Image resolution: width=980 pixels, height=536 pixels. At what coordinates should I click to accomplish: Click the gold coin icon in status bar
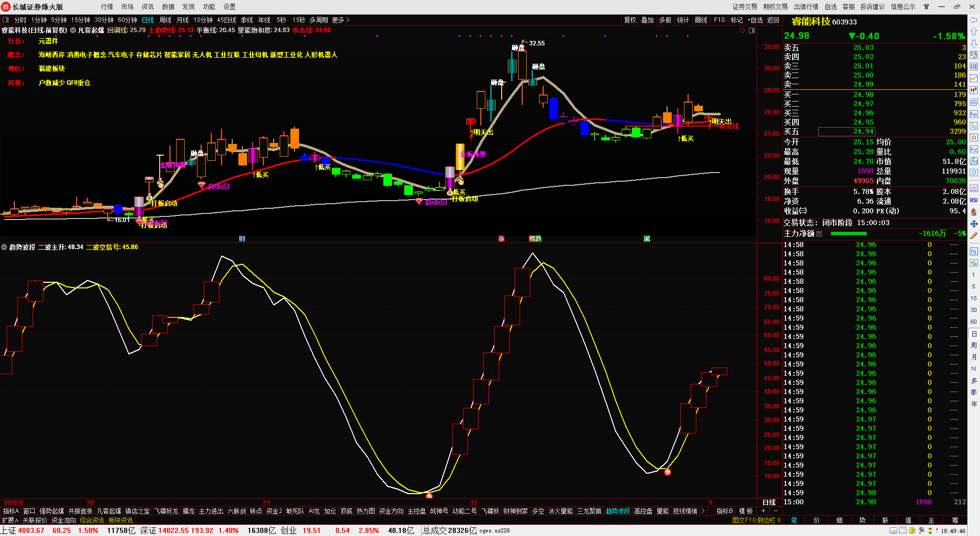coord(912,531)
